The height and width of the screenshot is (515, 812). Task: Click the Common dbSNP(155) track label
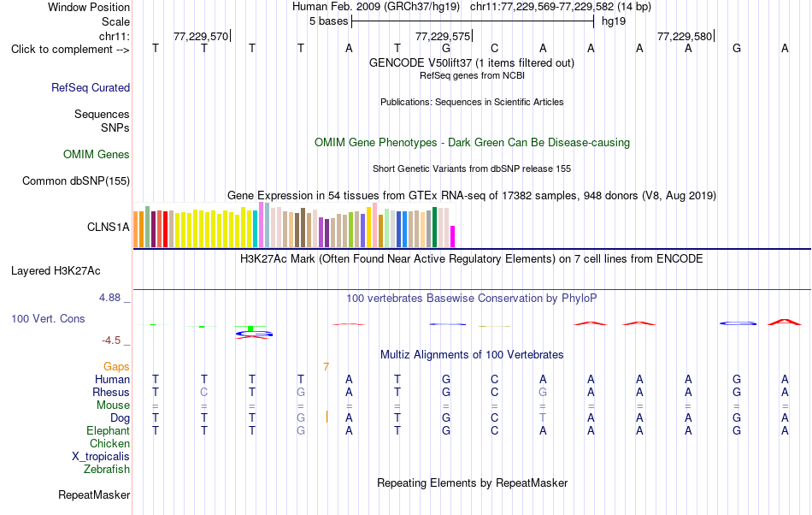click(75, 181)
